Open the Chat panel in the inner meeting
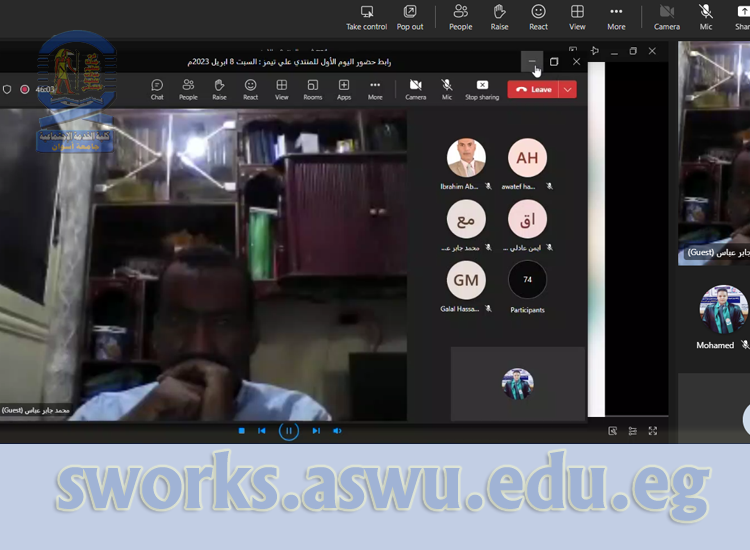 [x=157, y=89]
